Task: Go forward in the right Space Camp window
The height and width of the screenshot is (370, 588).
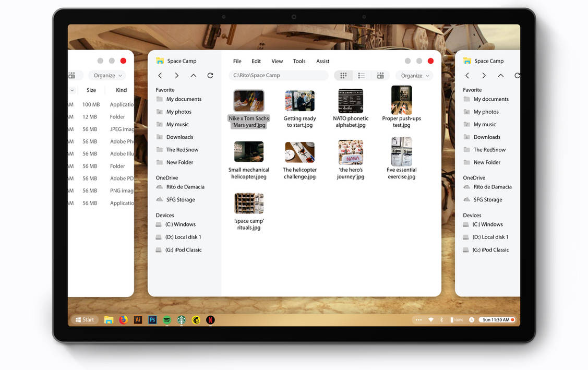Action: [484, 76]
